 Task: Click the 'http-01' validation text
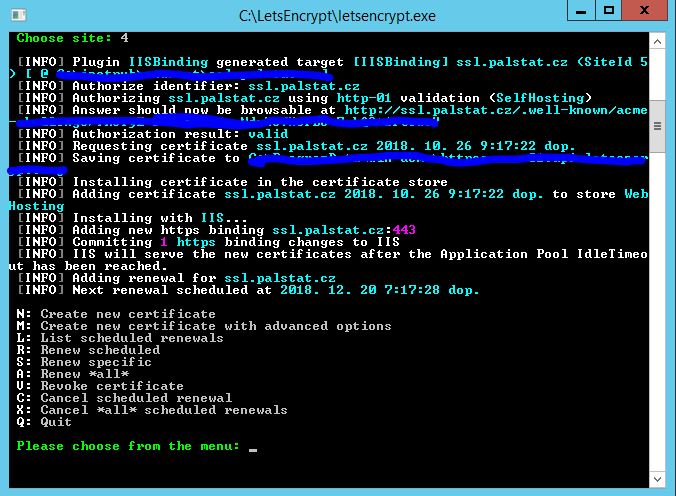[364, 98]
